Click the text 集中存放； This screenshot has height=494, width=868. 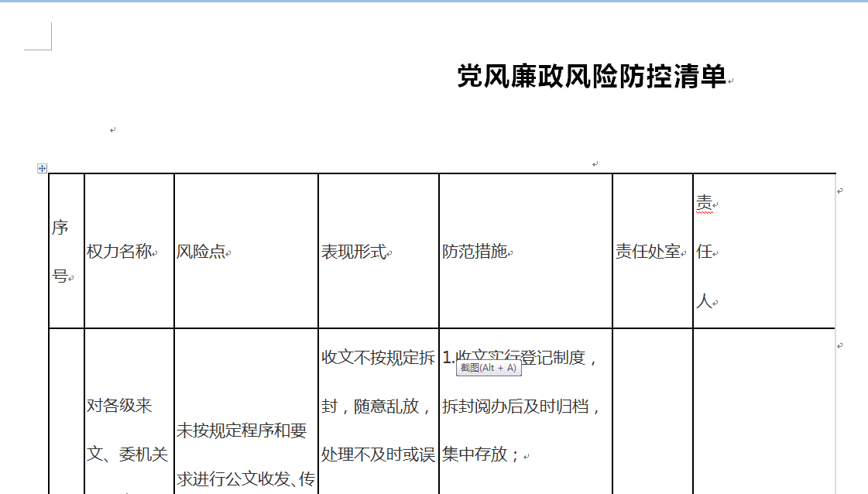pyautogui.click(x=481, y=455)
